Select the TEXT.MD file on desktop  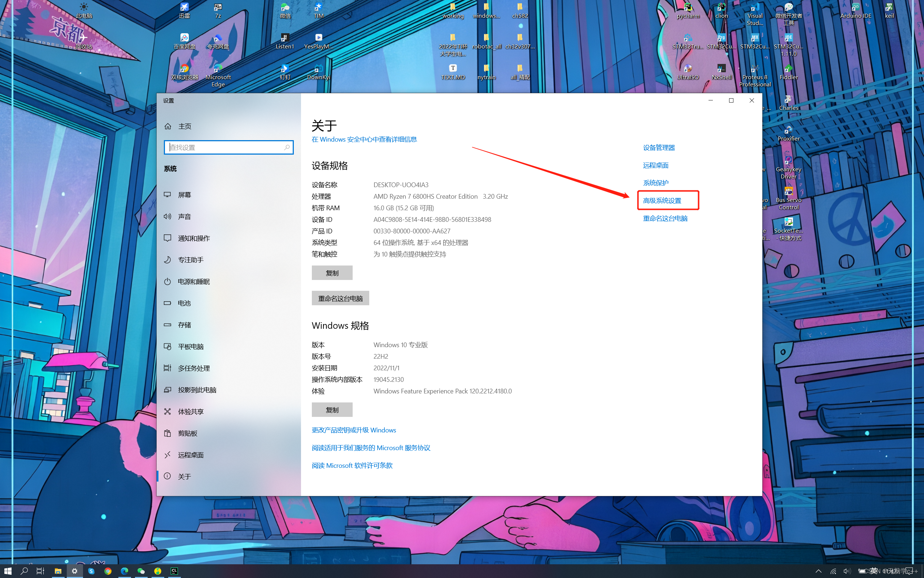(x=453, y=72)
